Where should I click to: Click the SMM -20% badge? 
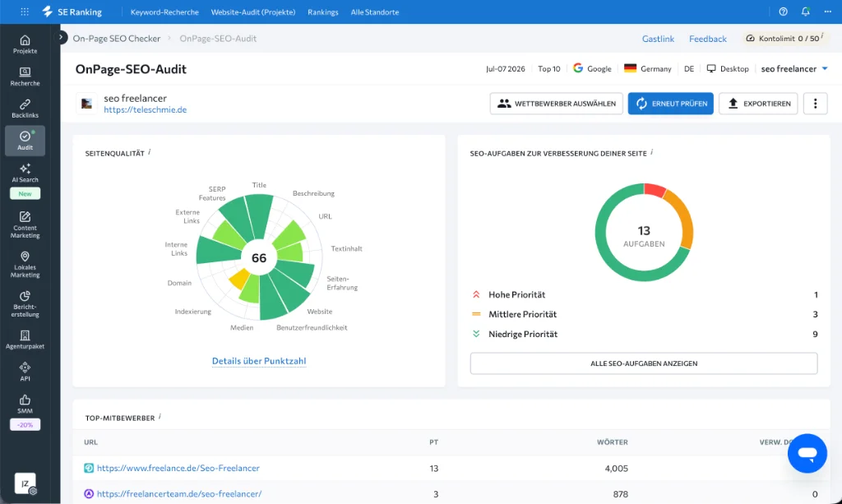coord(25,424)
